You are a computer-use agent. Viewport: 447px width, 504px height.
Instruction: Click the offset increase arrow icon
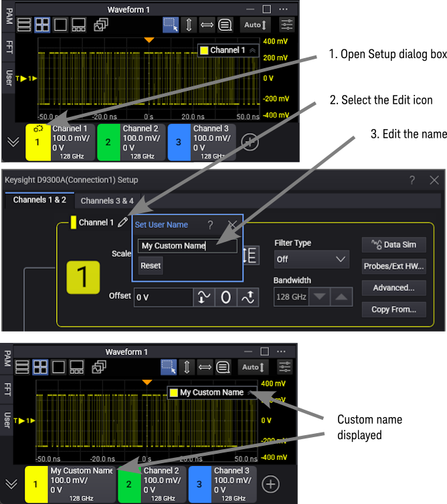[x=248, y=297]
